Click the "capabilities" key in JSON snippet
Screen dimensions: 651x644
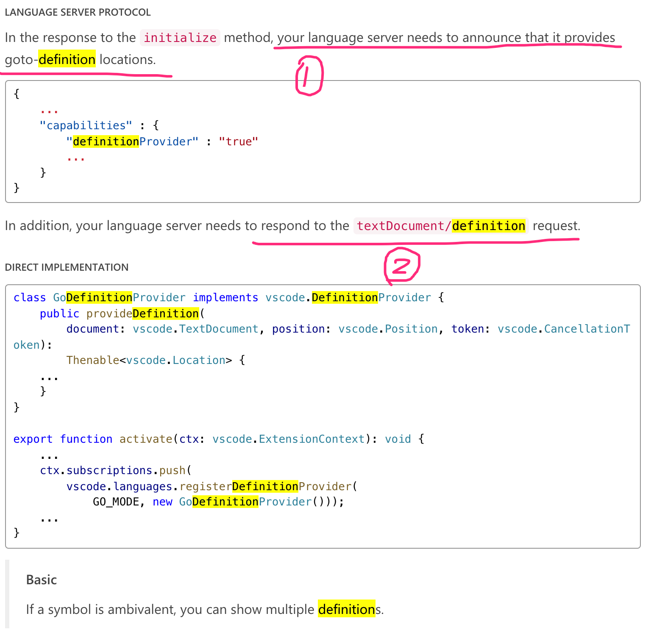86,125
